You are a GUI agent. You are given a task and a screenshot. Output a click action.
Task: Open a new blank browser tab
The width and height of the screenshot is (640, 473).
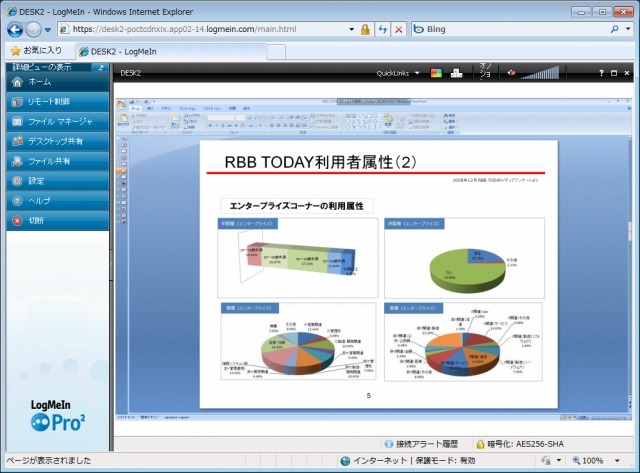pos(276,52)
